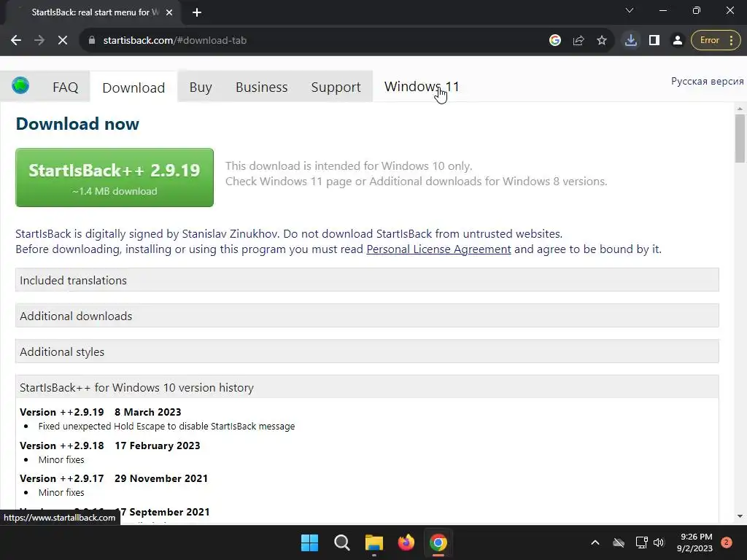
Task: Open the volume tray icon
Action: [x=659, y=542]
